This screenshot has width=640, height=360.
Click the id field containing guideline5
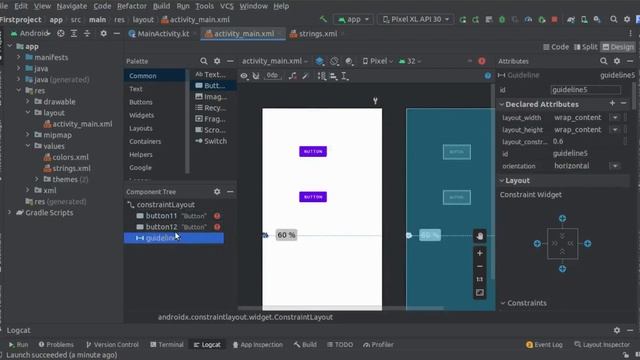(x=586, y=90)
